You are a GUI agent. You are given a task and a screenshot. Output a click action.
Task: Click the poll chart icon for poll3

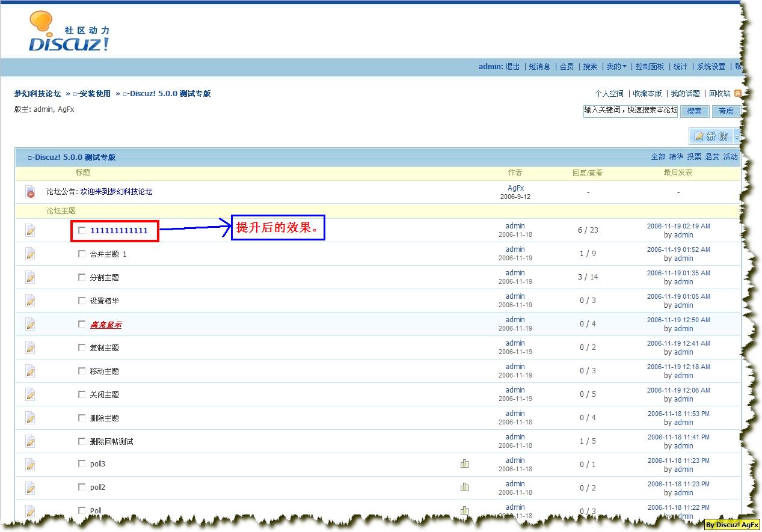click(464, 463)
